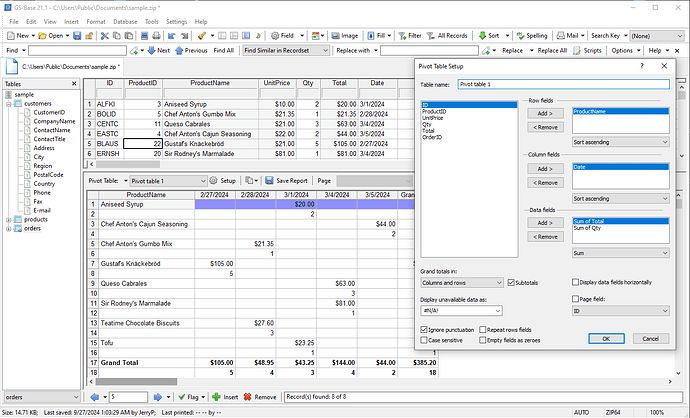This screenshot has width=690, height=418.
Task: Click the Spelling check icon
Action: (x=521, y=36)
